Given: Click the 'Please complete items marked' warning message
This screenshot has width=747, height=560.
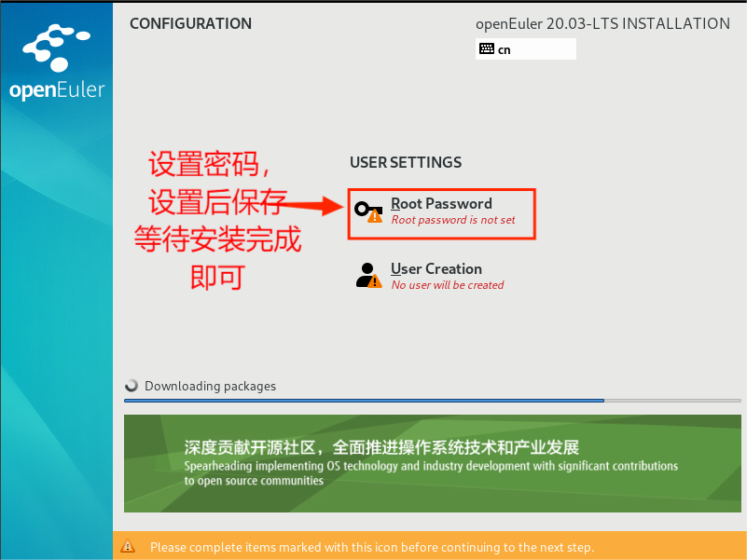Looking at the screenshot, I should [372, 547].
